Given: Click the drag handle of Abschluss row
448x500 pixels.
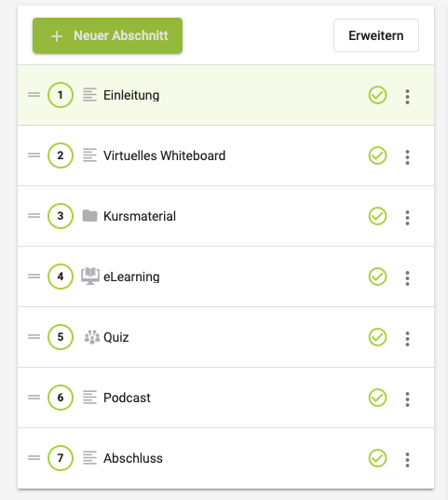Looking at the screenshot, I should 34,458.
